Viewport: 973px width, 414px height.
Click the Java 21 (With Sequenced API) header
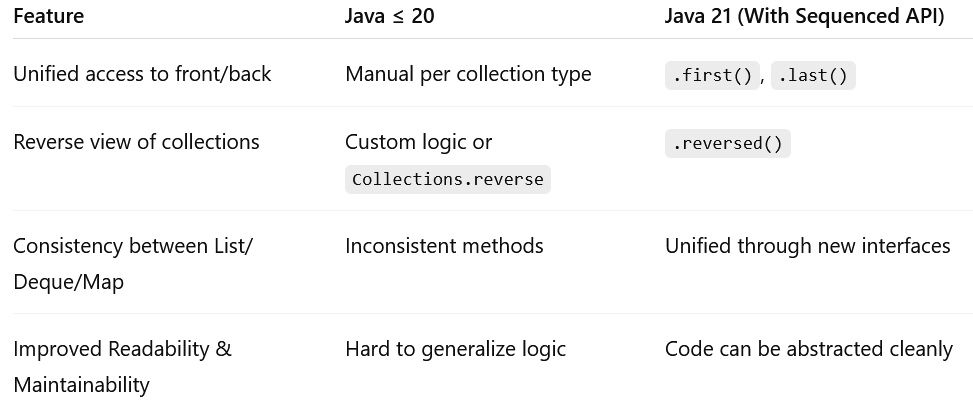[x=804, y=17]
